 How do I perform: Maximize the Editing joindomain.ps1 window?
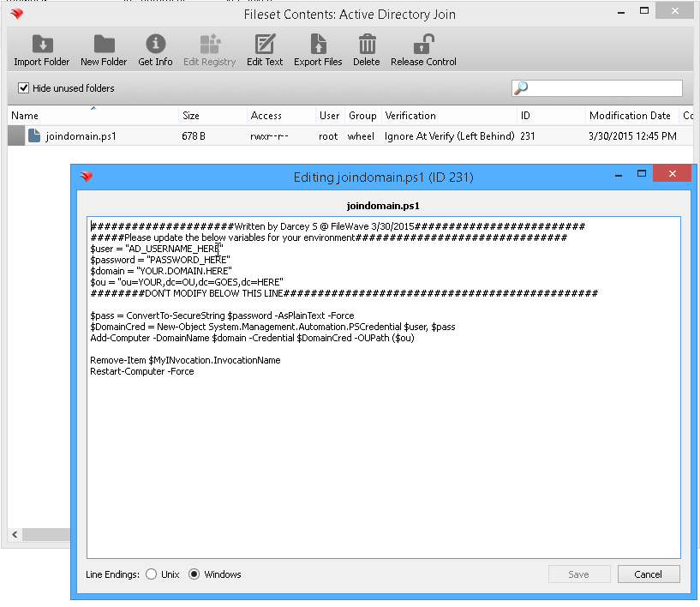[x=642, y=174]
